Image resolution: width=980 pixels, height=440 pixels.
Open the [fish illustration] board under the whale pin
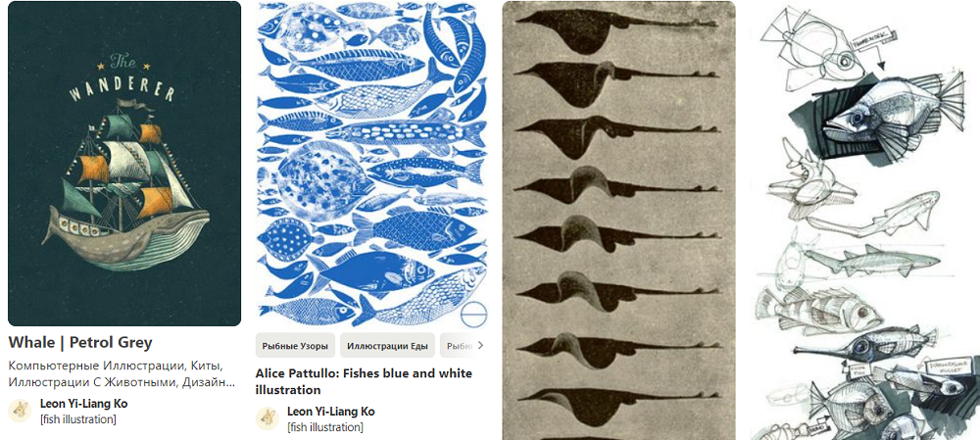[77, 419]
